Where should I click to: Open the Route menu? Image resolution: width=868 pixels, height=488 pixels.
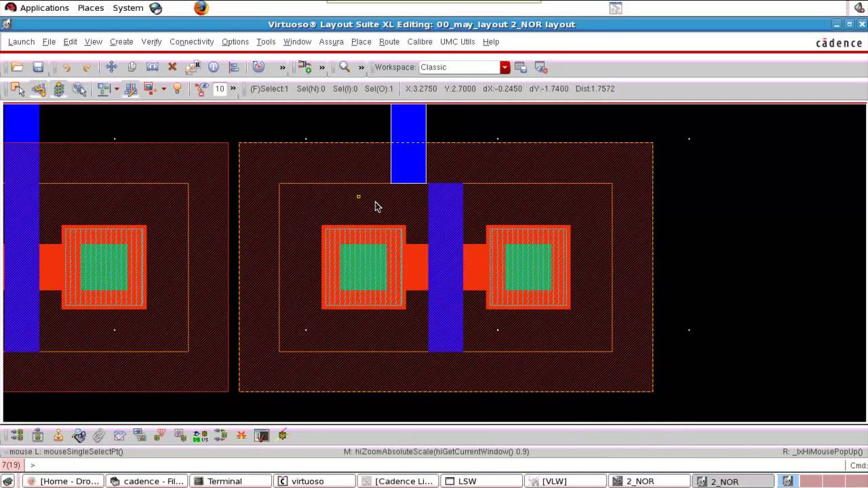pos(389,41)
